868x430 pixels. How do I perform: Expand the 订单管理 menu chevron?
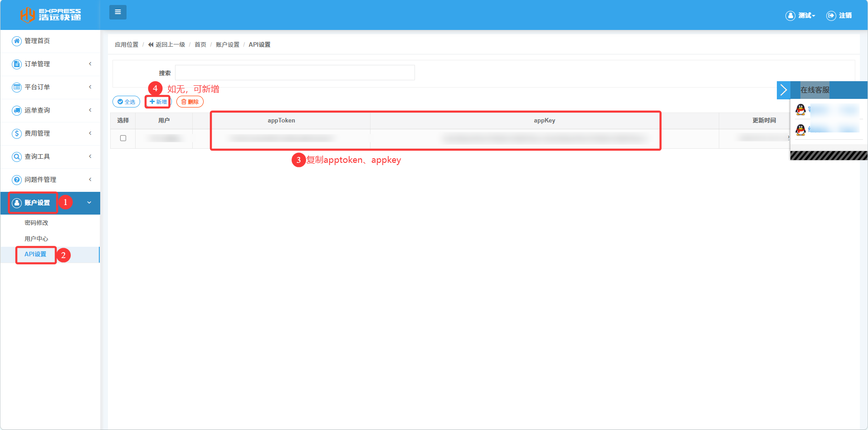pyautogui.click(x=90, y=64)
